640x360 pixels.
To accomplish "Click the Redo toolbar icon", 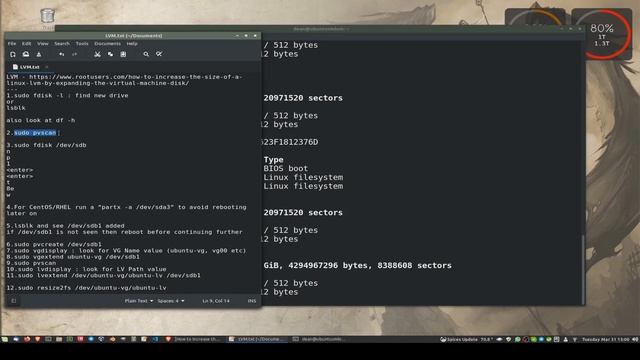I will (74, 54).
